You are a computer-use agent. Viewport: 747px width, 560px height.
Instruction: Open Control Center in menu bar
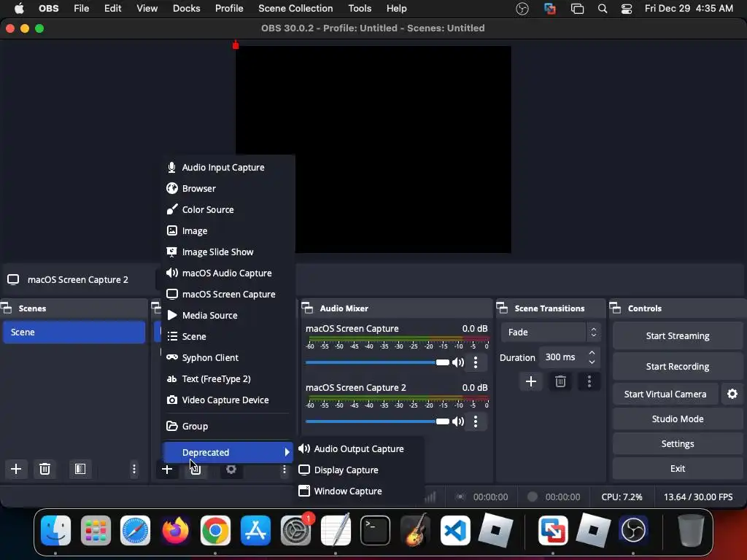tap(627, 9)
